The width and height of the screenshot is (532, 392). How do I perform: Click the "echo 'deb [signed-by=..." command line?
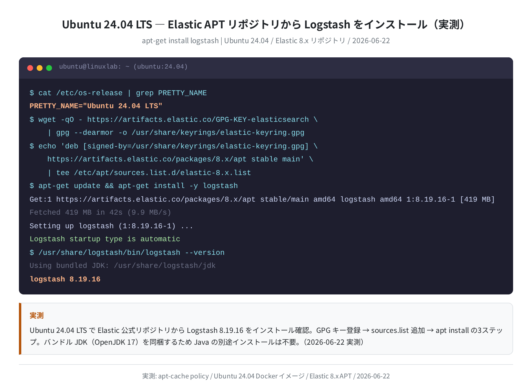click(174, 146)
